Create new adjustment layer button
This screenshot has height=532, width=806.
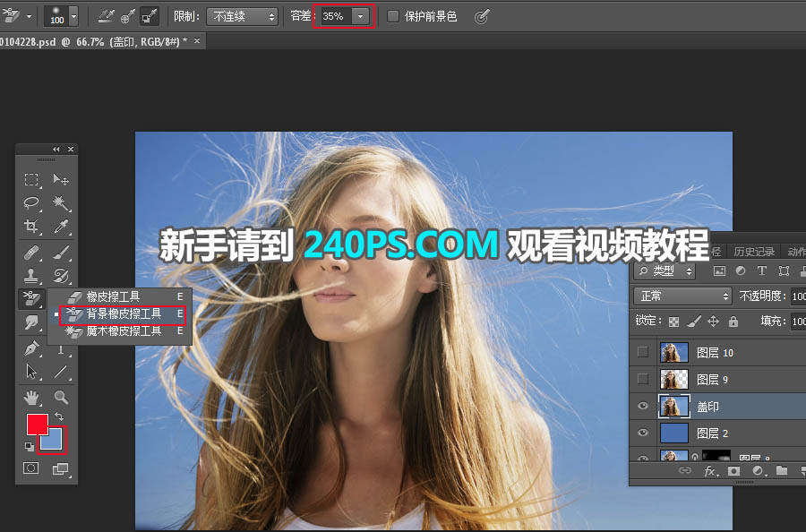pyautogui.click(x=758, y=470)
